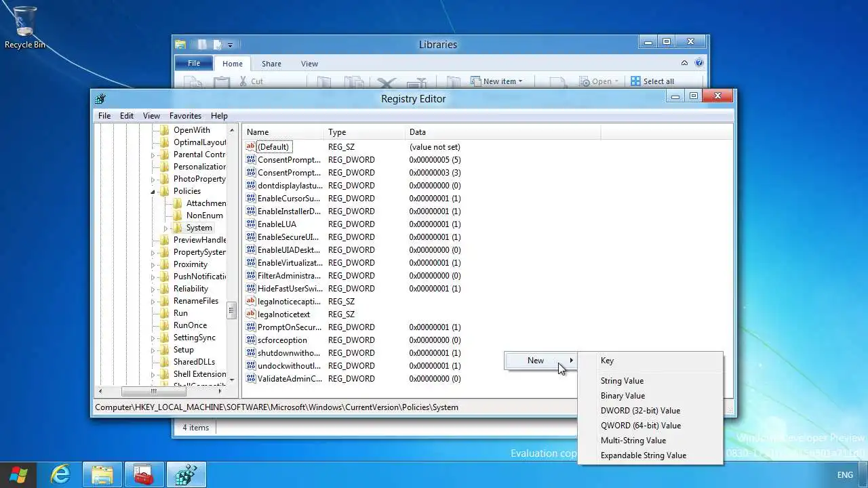Switch to the View tab in Libraries
The height and width of the screenshot is (488, 868).
[x=309, y=64]
